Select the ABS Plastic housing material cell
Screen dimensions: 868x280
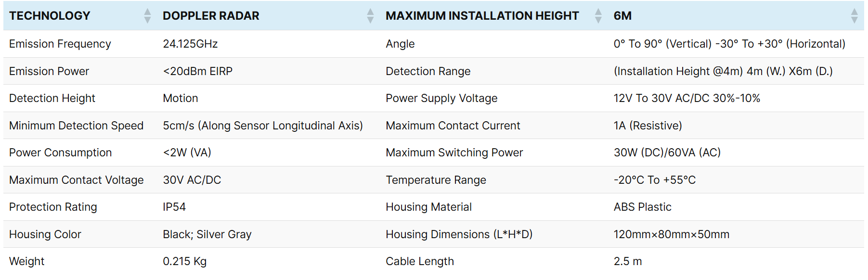coord(642,207)
